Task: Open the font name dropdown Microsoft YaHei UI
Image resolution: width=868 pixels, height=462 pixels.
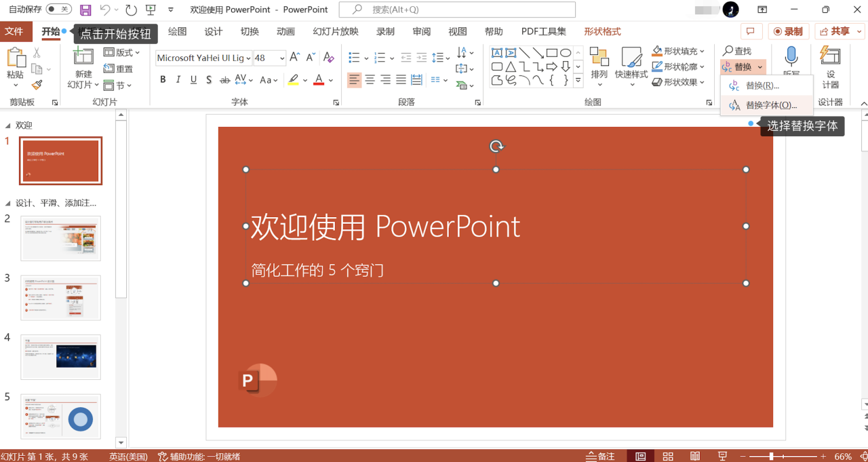Action: (248, 58)
